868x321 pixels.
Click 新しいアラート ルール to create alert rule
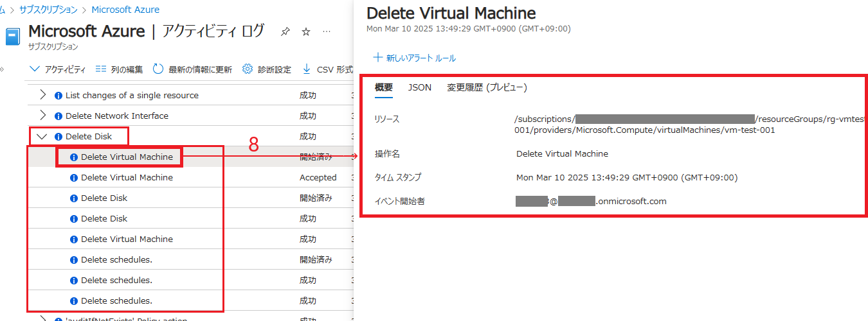[415, 58]
